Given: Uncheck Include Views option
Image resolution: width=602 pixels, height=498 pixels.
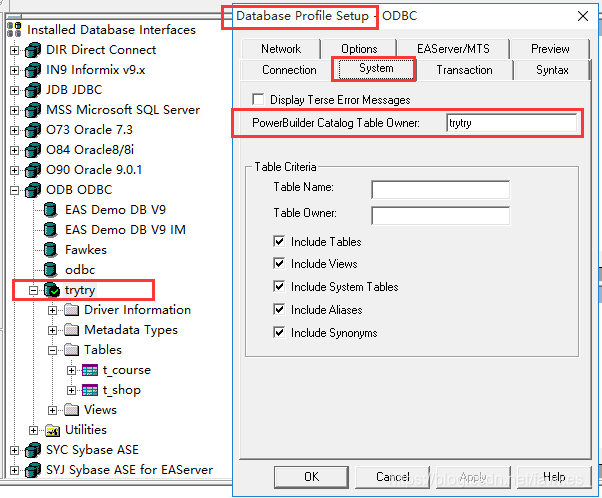Looking at the screenshot, I should coord(279,264).
